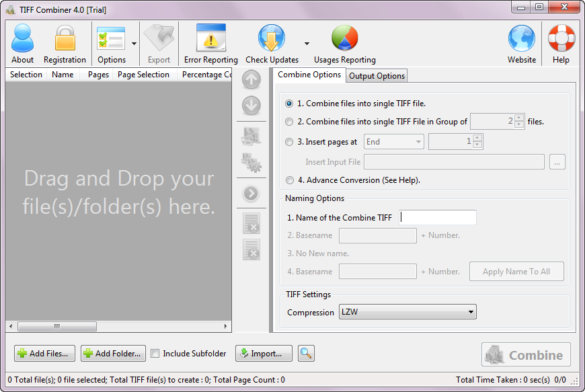Click Apply Name To All button
This screenshot has width=585, height=392.
[x=516, y=272]
